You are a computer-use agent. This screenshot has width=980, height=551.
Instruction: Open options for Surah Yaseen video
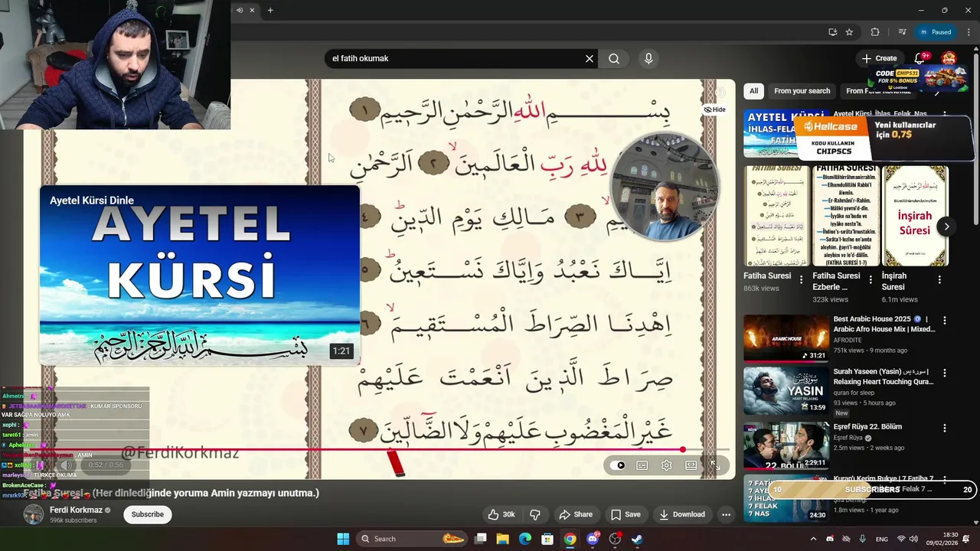pos(945,373)
